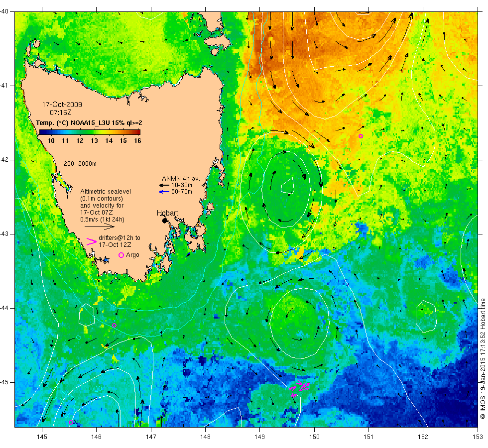Click the blue 50-70m arrow legend symbol
This screenshot has height=448, width=488.
click(x=164, y=192)
